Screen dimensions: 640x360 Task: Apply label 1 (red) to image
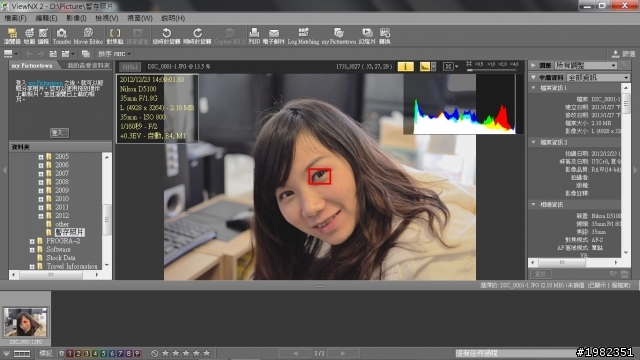(x=70, y=353)
